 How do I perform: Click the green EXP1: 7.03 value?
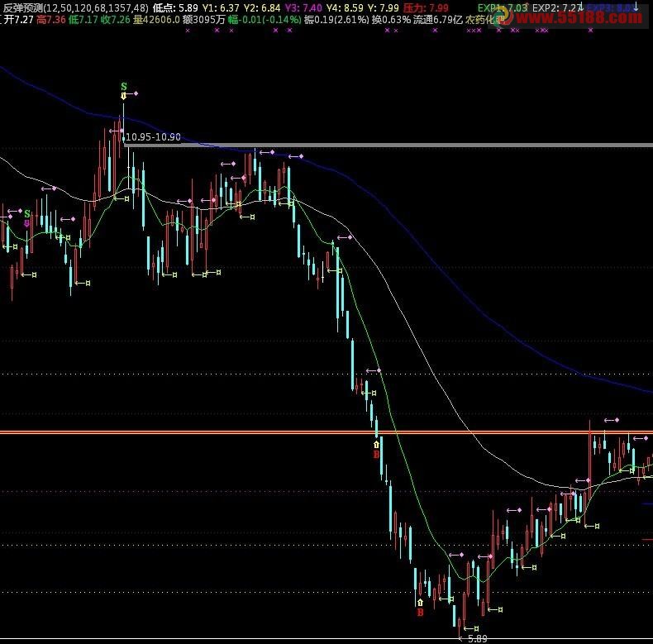[503, 8]
